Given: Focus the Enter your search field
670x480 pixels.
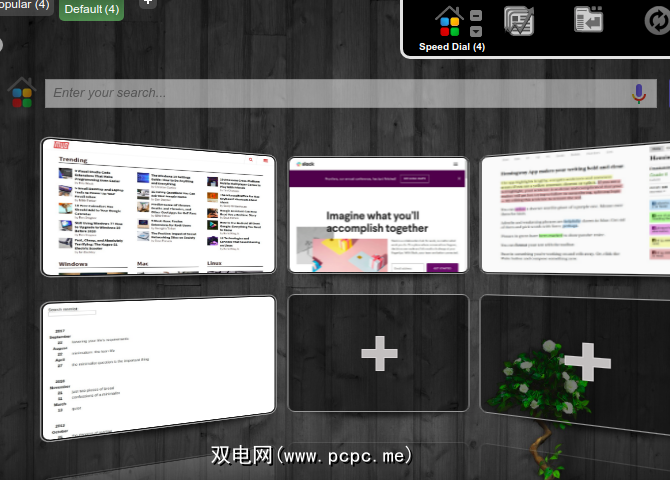Looking at the screenshot, I should click(x=335, y=93).
